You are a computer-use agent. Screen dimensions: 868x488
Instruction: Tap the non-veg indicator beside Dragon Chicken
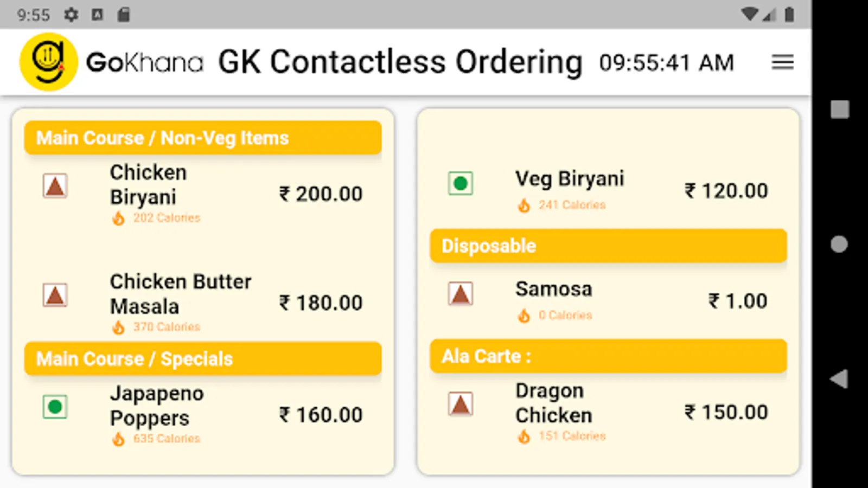click(x=461, y=404)
